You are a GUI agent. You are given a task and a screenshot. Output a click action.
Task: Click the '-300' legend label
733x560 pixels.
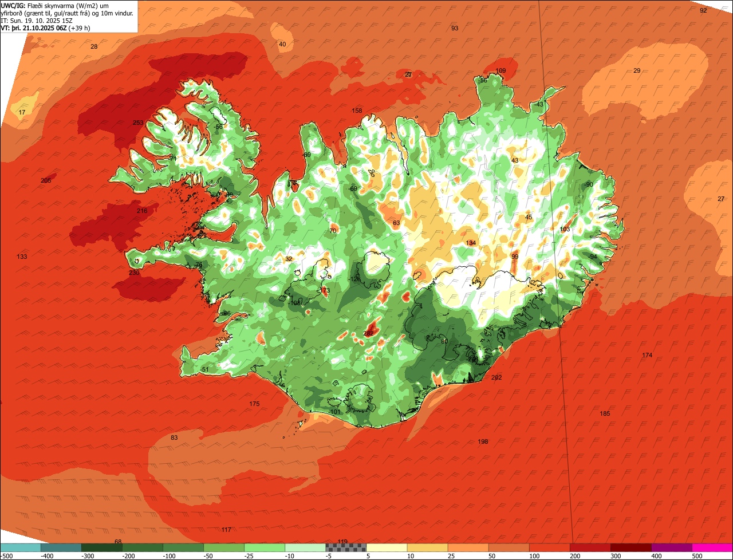click(x=87, y=555)
